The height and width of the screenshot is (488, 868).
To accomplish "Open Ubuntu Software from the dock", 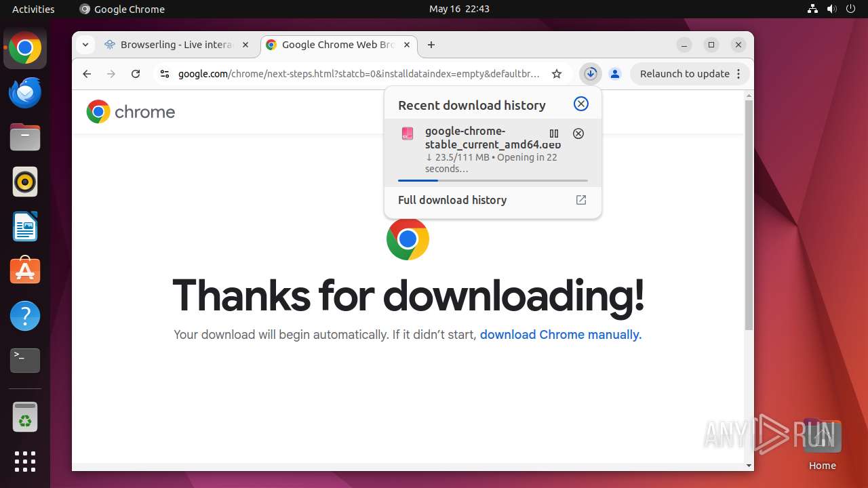I will (25, 271).
